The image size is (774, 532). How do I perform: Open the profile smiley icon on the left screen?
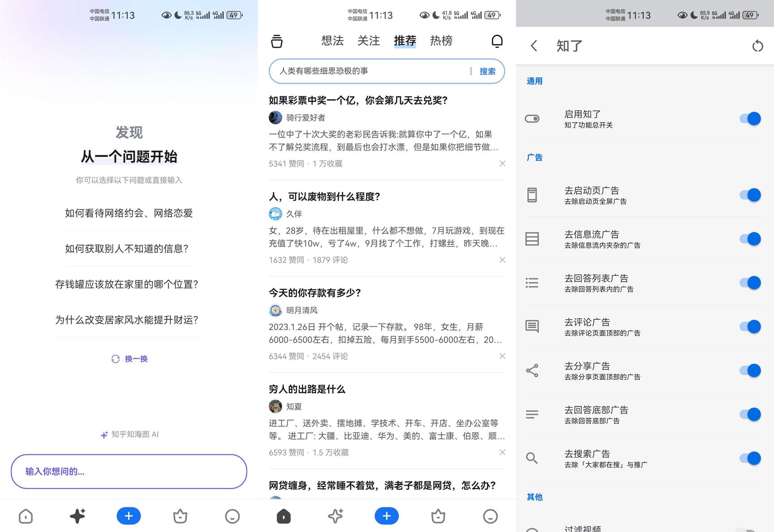click(232, 516)
